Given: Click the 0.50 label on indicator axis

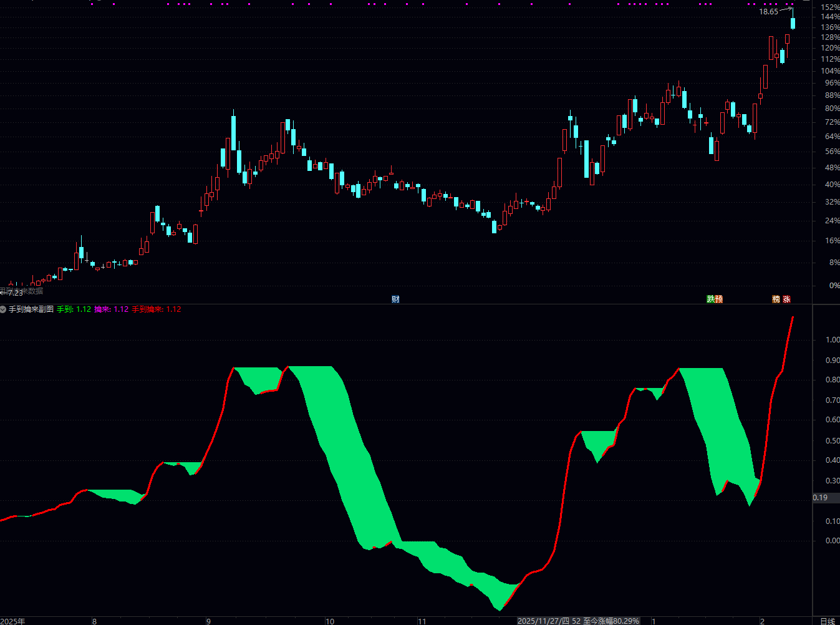Looking at the screenshot, I should [833, 441].
